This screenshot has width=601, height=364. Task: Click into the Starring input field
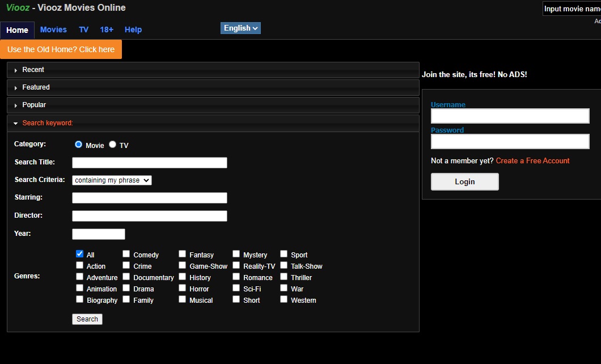coord(150,198)
